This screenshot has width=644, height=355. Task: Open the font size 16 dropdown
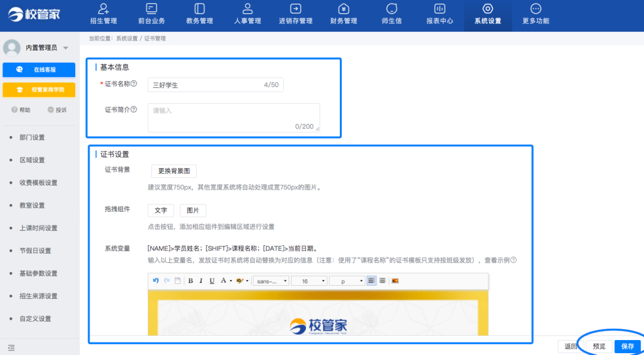pyautogui.click(x=309, y=280)
